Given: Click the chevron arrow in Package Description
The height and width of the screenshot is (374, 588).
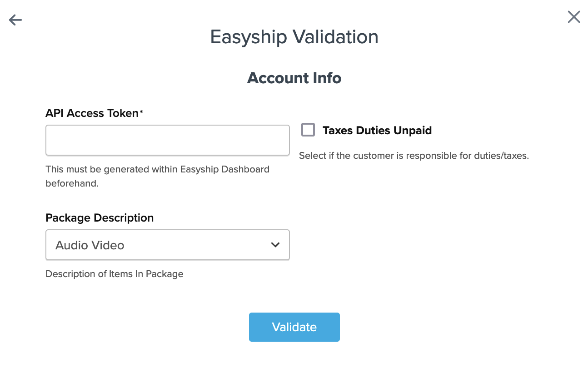Looking at the screenshot, I should 275,245.
